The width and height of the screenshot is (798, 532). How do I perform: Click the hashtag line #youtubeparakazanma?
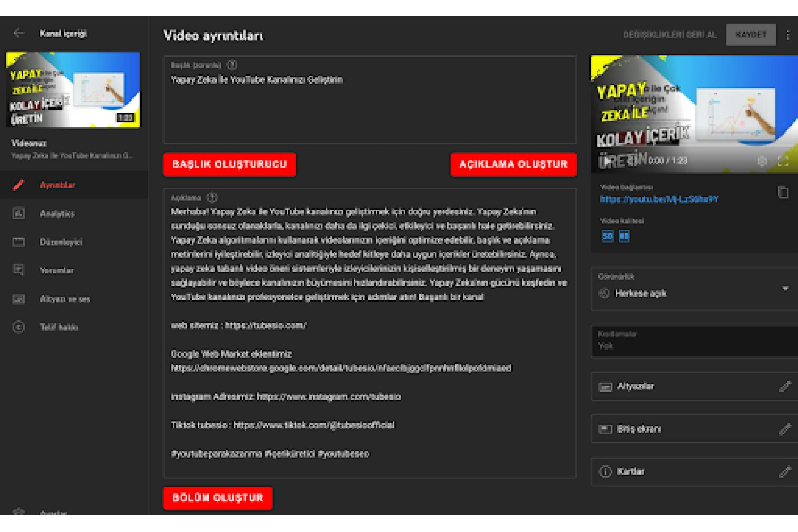(x=270, y=454)
